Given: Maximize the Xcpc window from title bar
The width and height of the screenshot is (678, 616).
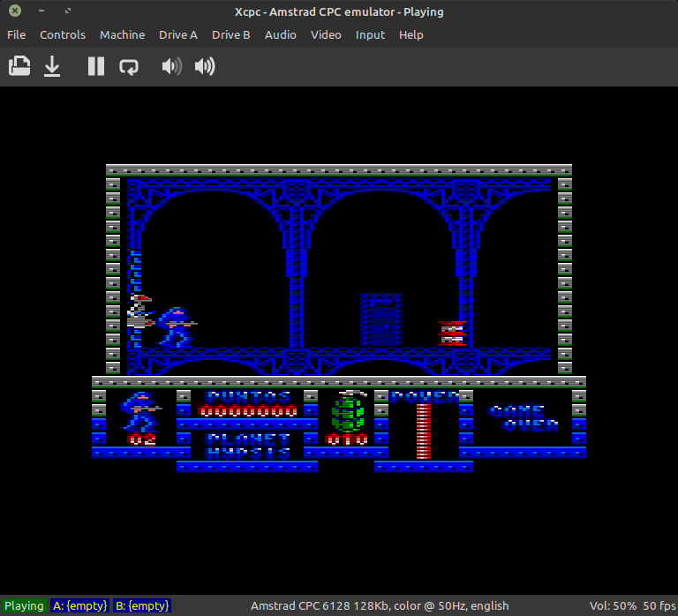Looking at the screenshot, I should 68,11.
